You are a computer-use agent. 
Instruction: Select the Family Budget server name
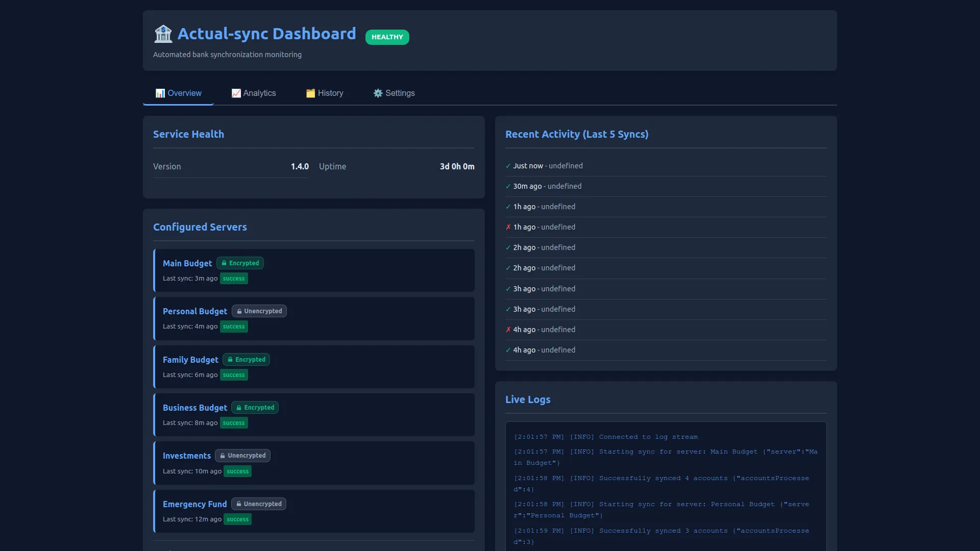190,360
